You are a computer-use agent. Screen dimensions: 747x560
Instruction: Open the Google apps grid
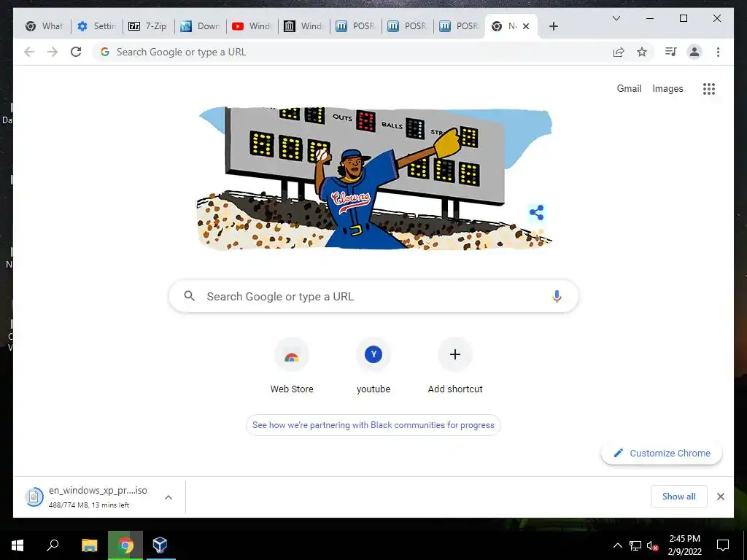click(x=709, y=88)
